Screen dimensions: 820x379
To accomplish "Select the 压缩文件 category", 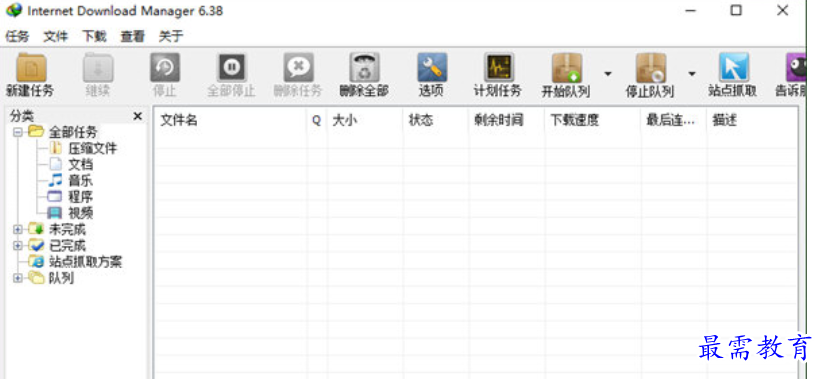I will (x=93, y=148).
